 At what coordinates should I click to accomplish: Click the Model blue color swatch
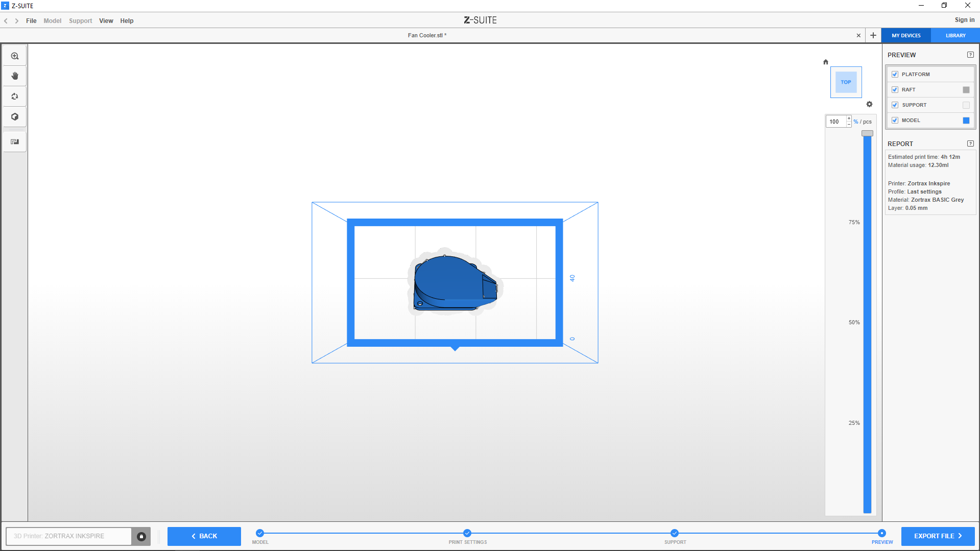966,121
